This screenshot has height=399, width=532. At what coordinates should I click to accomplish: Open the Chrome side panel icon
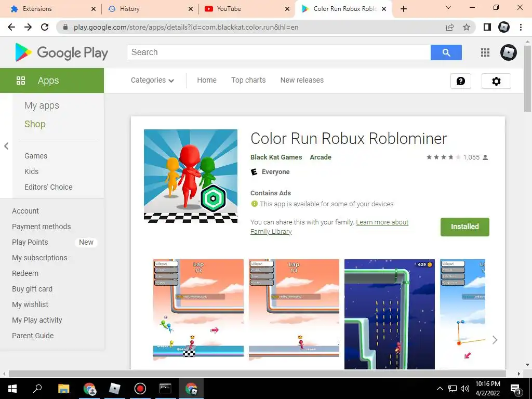point(487,27)
